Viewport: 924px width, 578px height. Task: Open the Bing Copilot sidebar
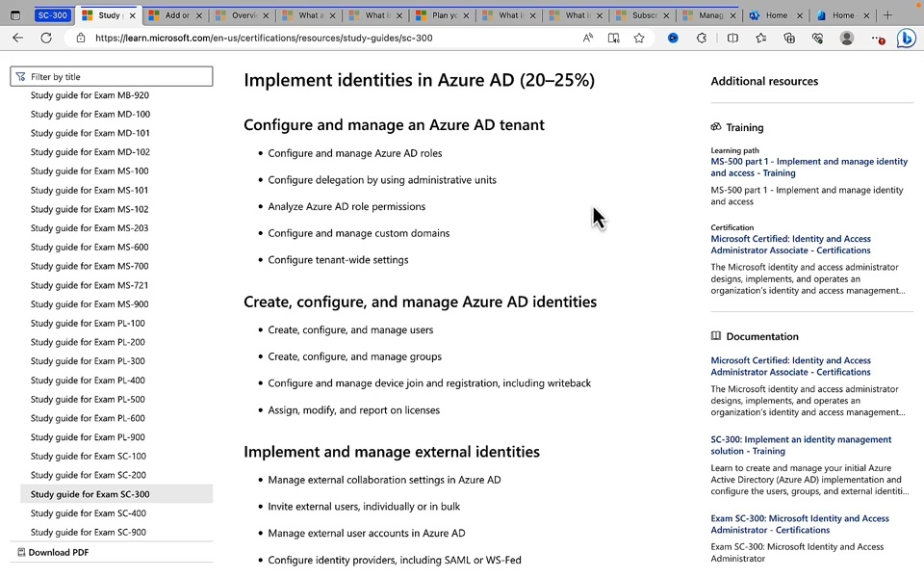(x=906, y=39)
